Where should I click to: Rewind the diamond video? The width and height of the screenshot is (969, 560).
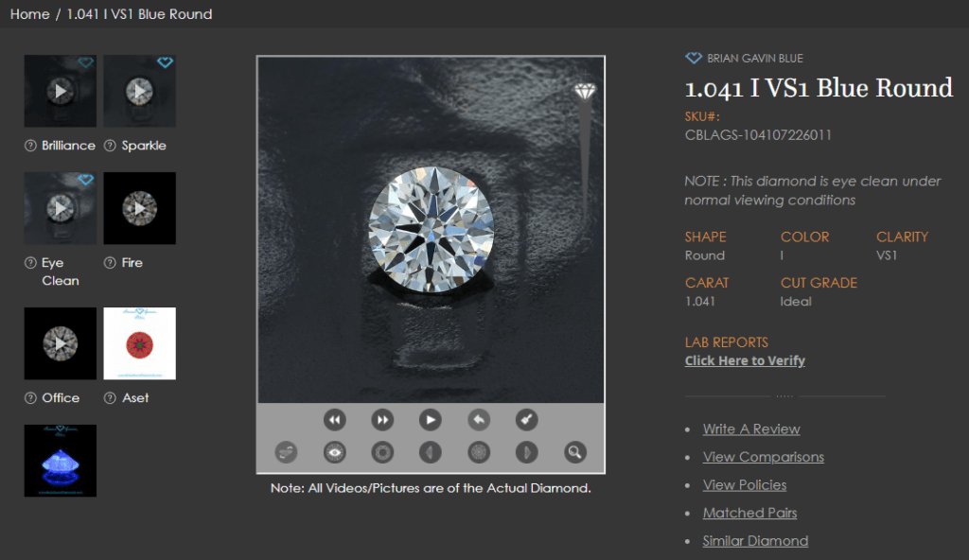[x=334, y=419]
